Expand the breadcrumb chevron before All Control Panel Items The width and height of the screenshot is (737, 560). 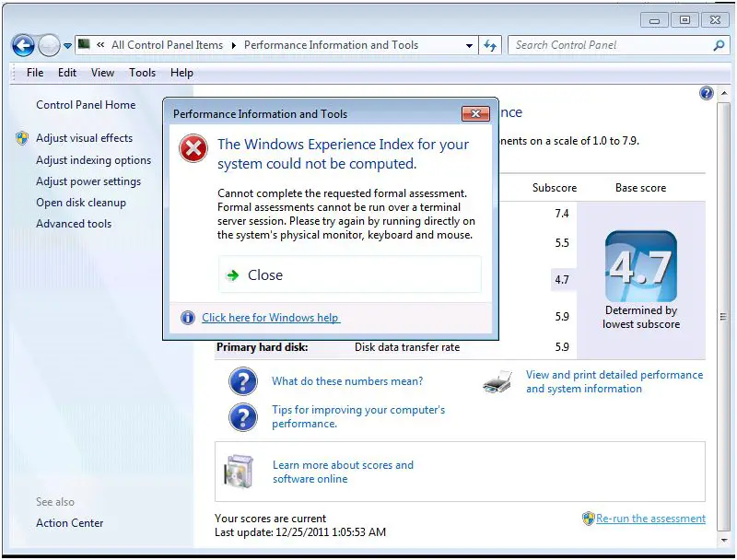click(x=100, y=45)
